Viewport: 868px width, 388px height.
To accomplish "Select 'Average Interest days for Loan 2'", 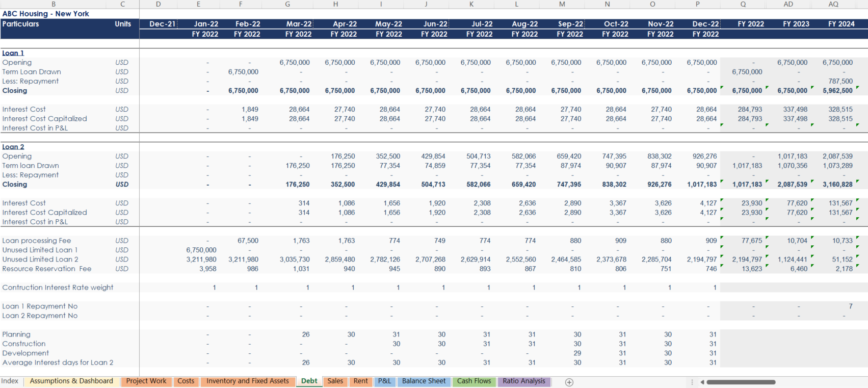I will [58, 363].
